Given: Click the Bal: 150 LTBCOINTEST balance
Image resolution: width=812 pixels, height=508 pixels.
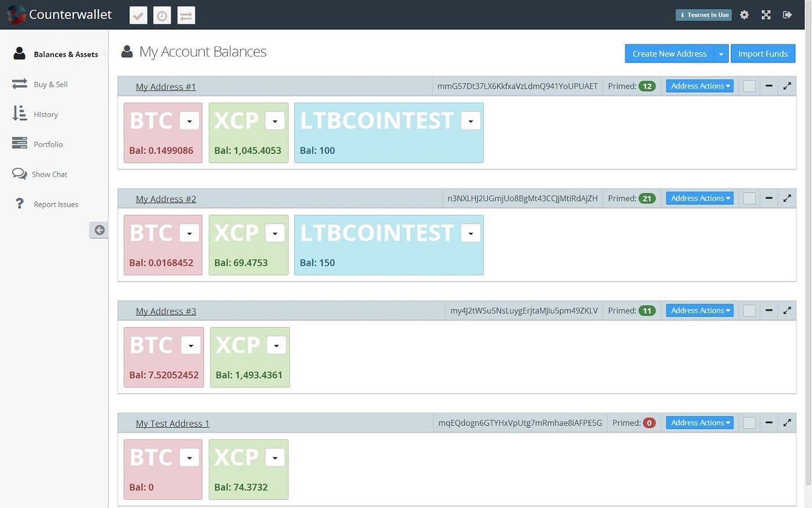Looking at the screenshot, I should click(317, 262).
